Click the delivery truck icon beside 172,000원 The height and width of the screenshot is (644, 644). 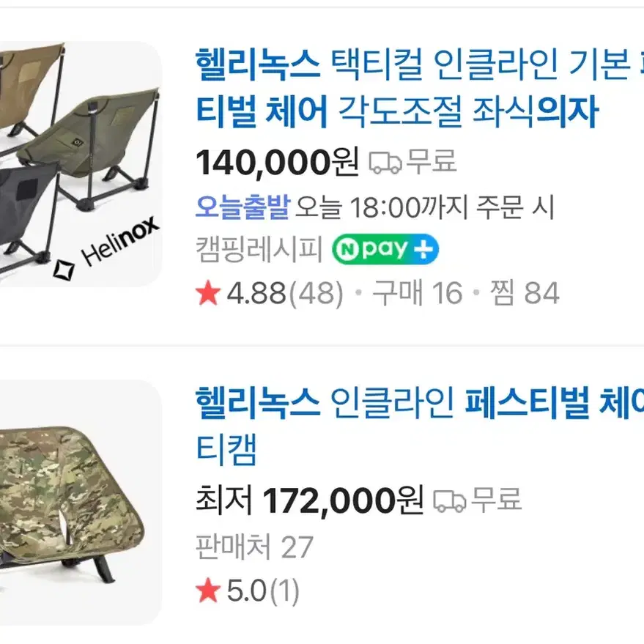[449, 501]
